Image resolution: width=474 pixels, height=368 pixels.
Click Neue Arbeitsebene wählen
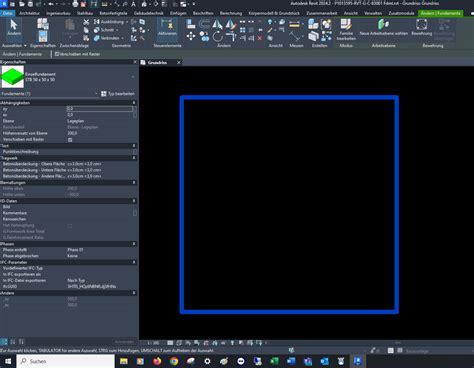point(383,27)
